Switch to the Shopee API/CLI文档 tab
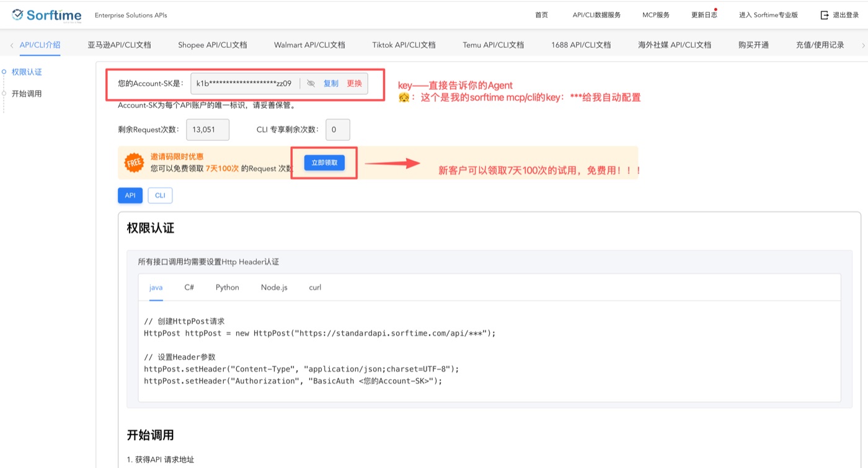 [x=213, y=45]
